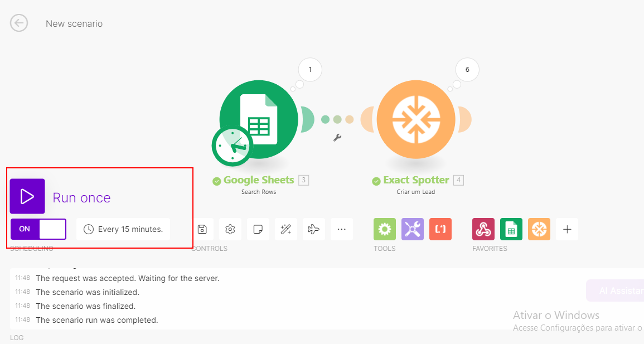This screenshot has height=344, width=644.
Task: Click the back arrow next to New scenario
Action: coord(19,23)
